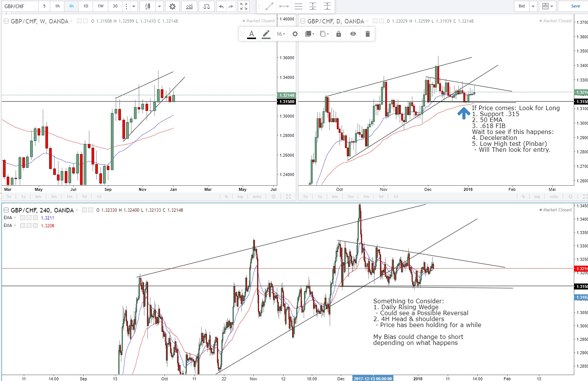Switch to the 1D interval
Screen dimensions: 588x381
(86, 6)
